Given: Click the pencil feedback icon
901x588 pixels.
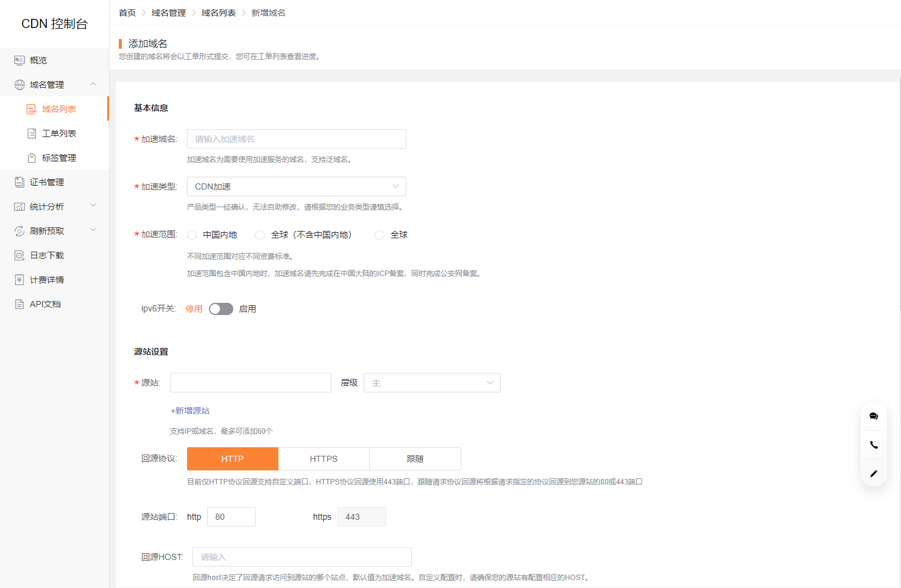Looking at the screenshot, I should point(874,473).
